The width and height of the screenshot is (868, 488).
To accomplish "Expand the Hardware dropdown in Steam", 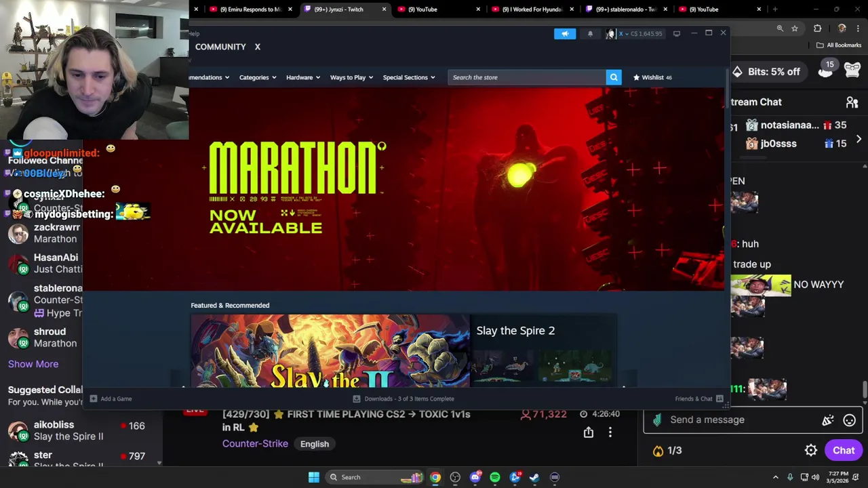I will pyautogui.click(x=303, y=77).
